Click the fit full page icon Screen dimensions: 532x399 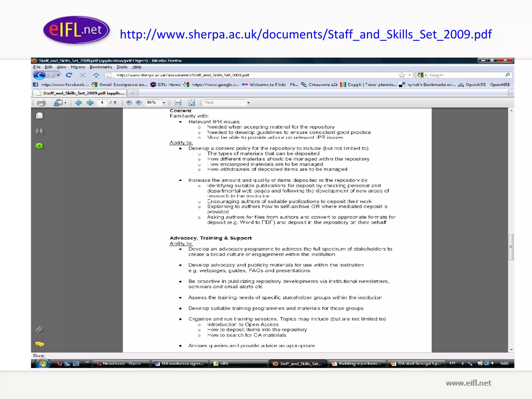point(192,103)
